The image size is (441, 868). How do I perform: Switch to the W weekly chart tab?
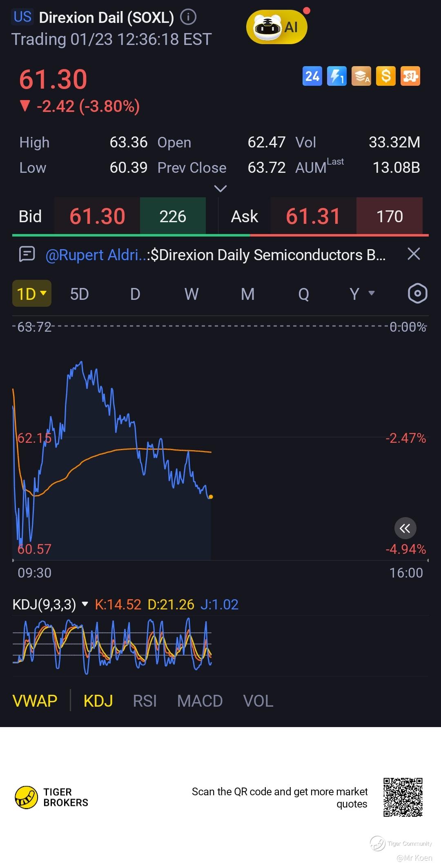point(192,294)
